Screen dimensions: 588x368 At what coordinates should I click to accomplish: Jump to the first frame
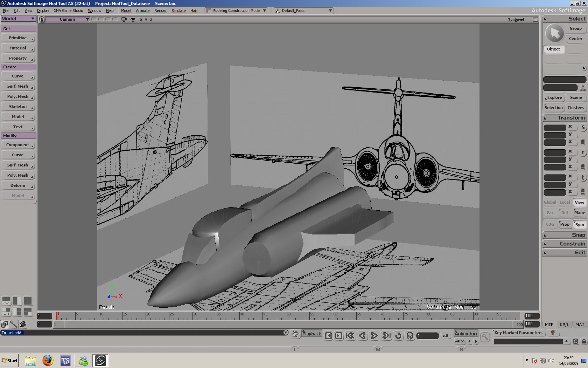coord(350,336)
